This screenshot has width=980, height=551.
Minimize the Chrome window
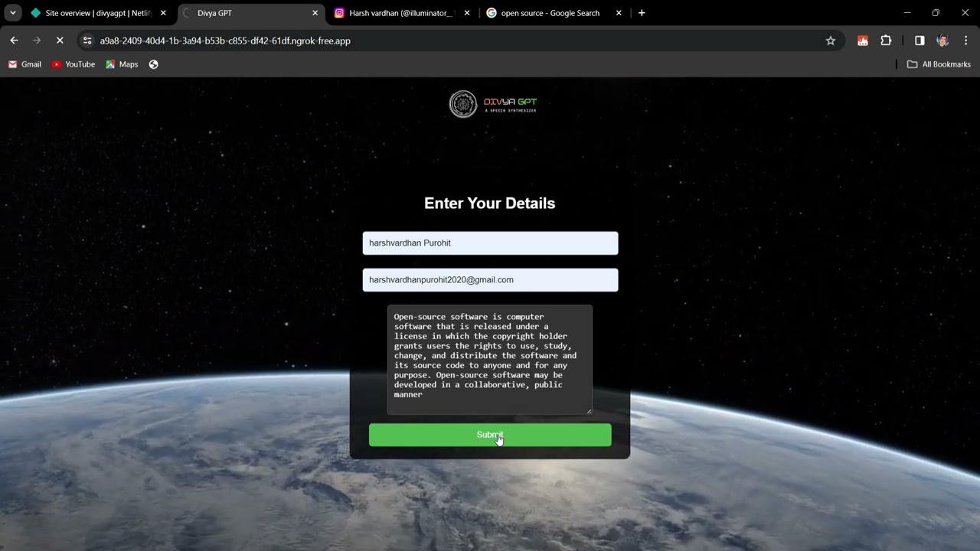click(x=907, y=13)
